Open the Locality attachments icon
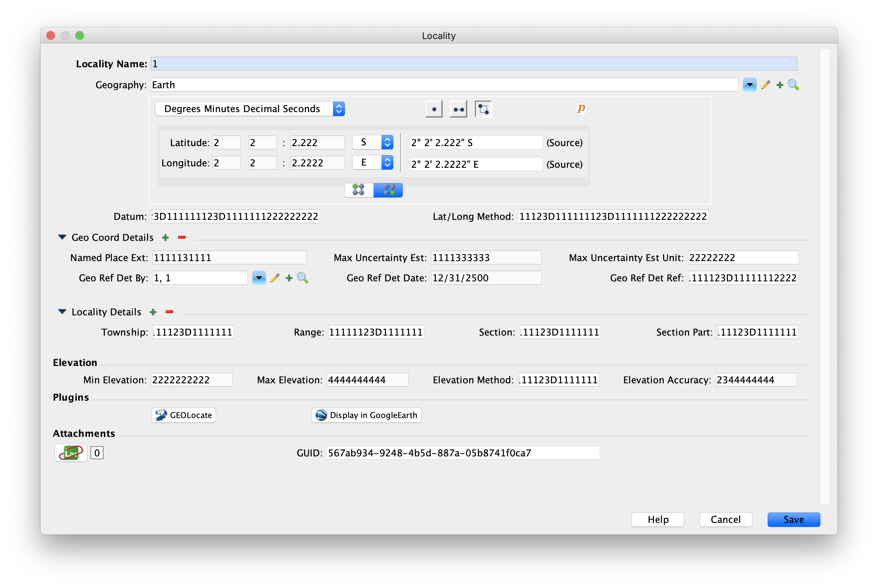The height and width of the screenshot is (588, 878). point(71,453)
